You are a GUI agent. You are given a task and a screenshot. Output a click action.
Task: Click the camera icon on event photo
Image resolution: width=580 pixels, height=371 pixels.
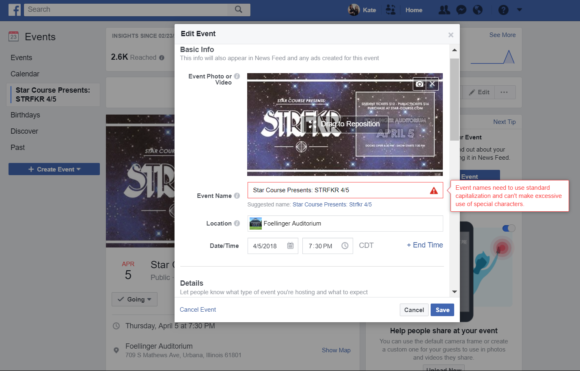point(419,84)
